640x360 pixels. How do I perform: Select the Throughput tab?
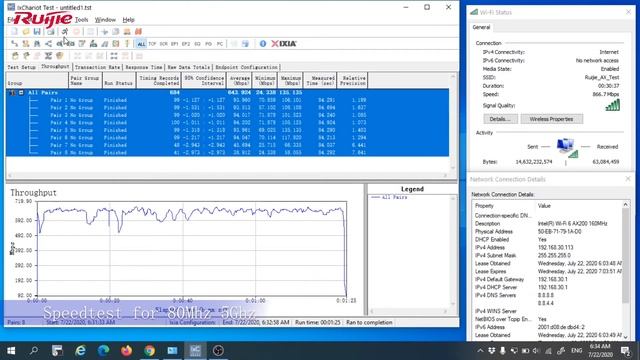(55, 67)
